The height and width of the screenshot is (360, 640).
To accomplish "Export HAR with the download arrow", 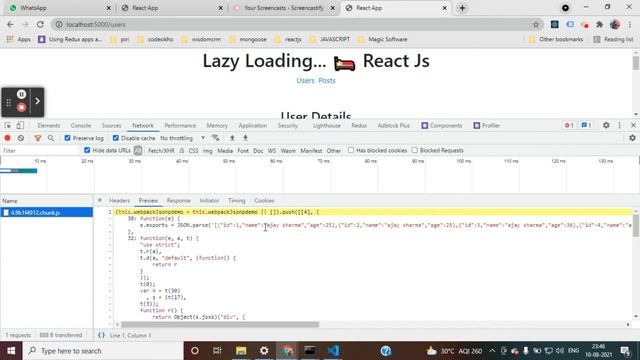I will pyautogui.click(x=245, y=138).
